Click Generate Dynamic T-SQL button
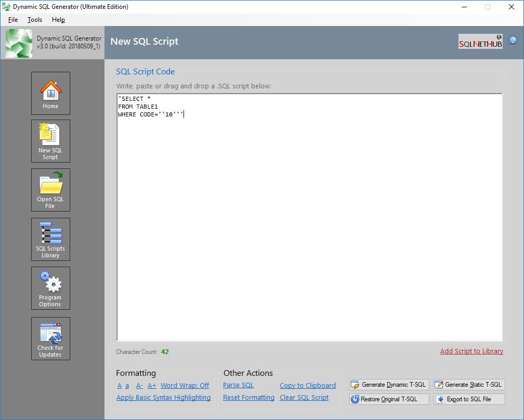Viewport: 524px width, 420px height. (x=389, y=385)
